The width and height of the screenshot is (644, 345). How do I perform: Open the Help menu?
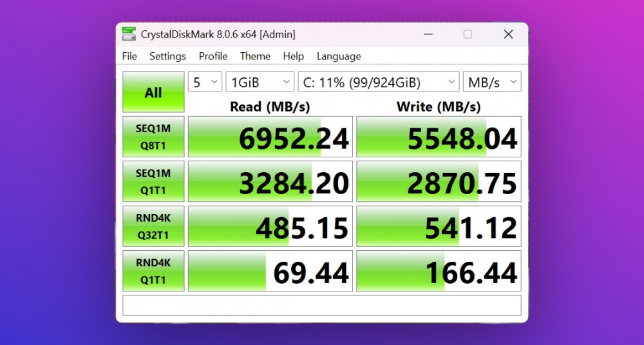point(293,56)
